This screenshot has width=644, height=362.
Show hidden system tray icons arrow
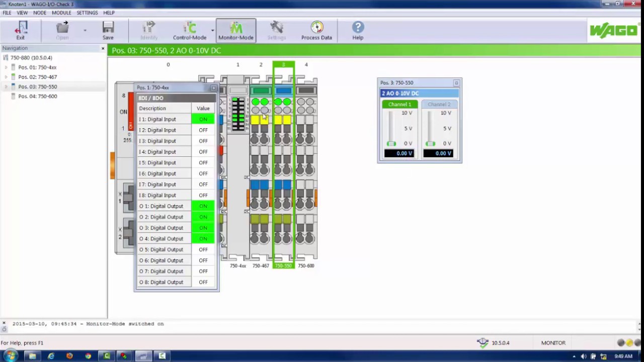[574, 356]
